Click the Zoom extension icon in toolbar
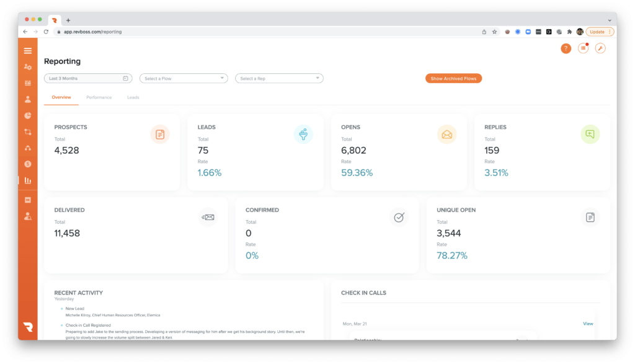This screenshot has height=364, width=635. 528,32
